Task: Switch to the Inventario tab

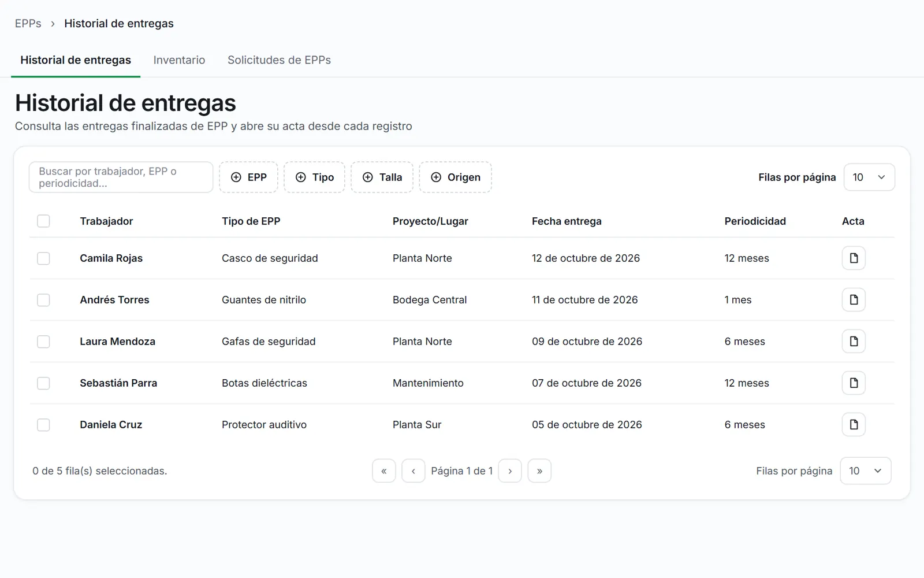Action: click(179, 60)
